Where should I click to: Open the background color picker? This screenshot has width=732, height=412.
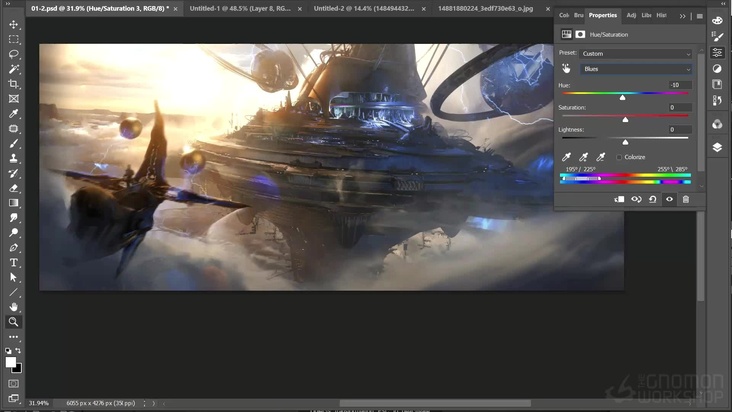[x=19, y=369]
